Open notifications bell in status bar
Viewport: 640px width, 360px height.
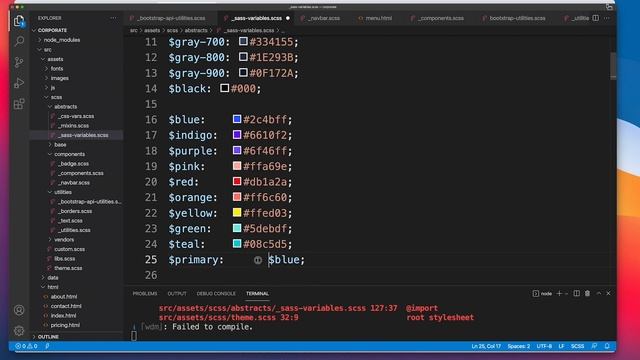[607, 346]
